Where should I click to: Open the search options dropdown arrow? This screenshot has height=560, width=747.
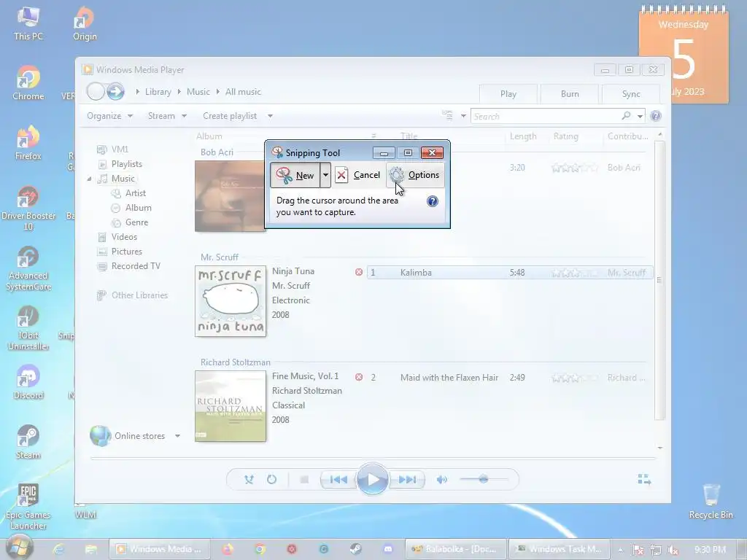tap(640, 116)
